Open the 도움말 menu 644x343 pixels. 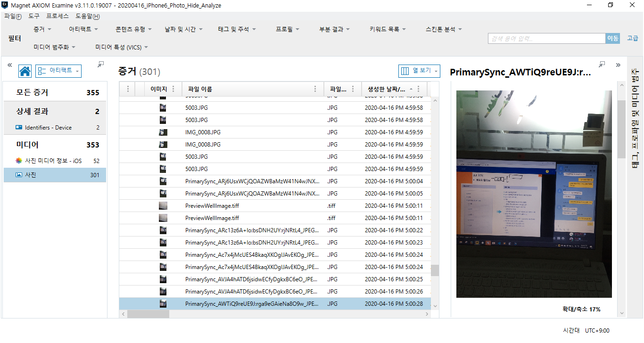[x=87, y=16]
